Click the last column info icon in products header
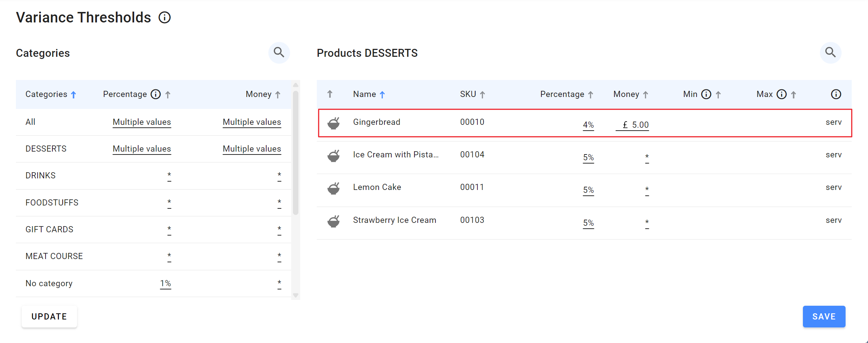Image resolution: width=868 pixels, height=343 pixels. pos(836,94)
